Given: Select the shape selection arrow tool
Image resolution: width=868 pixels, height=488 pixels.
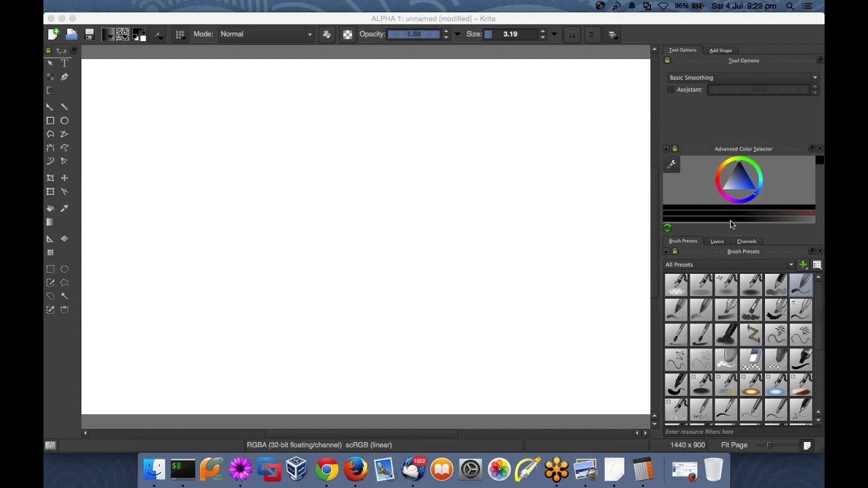Looking at the screenshot, I should click(50, 63).
